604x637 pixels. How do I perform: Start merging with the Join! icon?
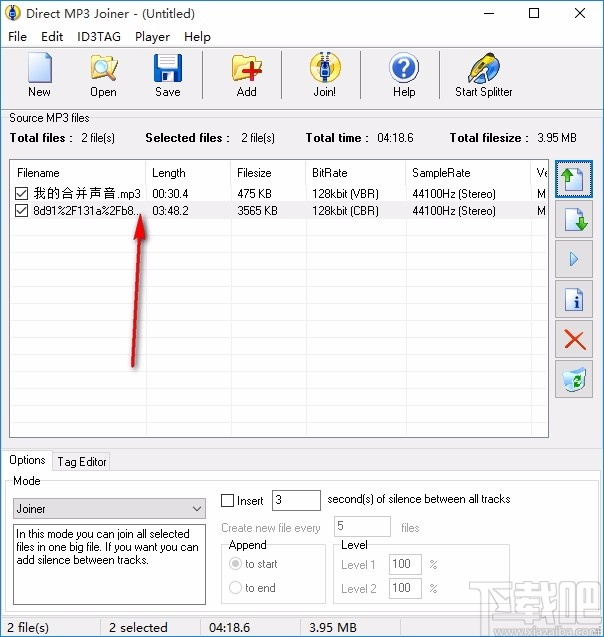(325, 75)
